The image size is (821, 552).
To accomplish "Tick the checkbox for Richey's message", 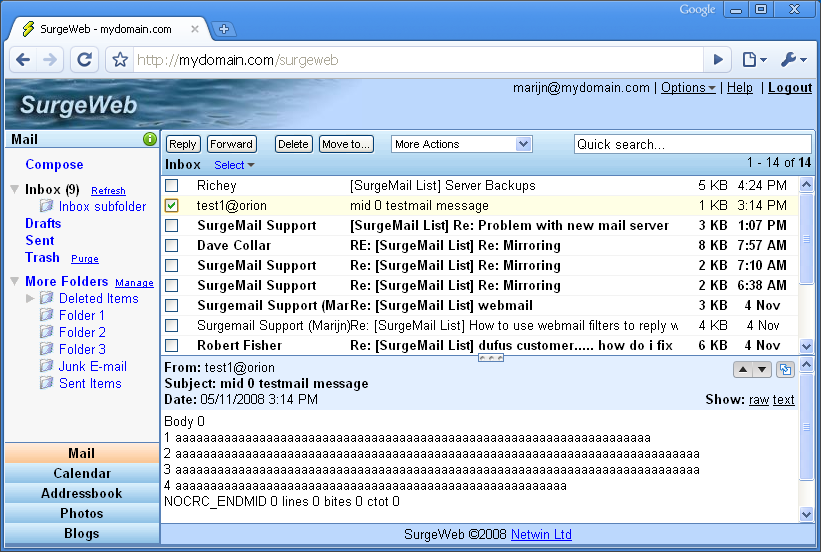I will [x=172, y=186].
